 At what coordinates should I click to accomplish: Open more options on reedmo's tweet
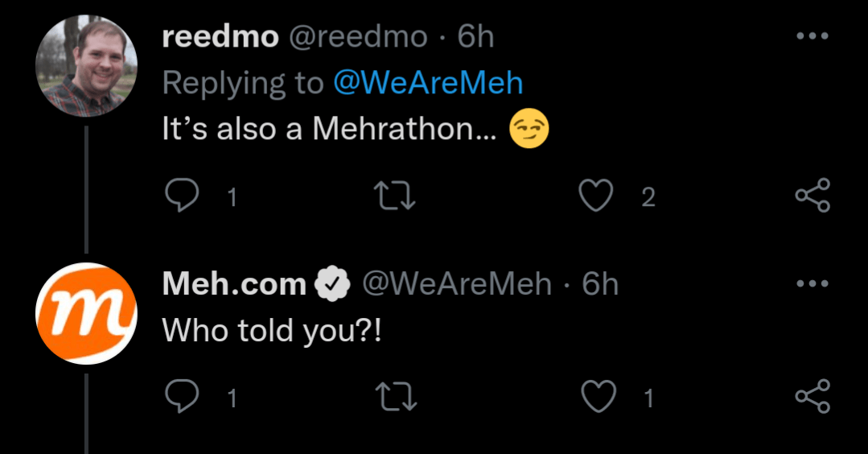(812, 37)
